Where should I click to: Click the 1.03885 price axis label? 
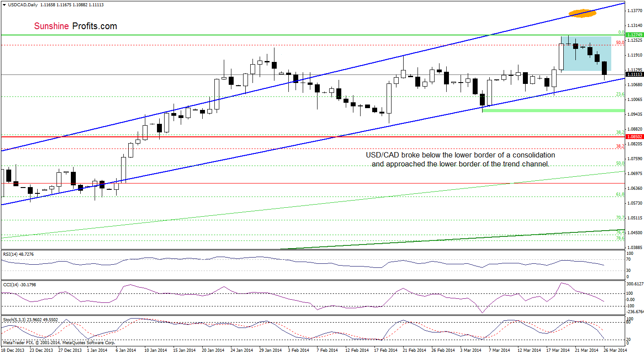[634, 248]
